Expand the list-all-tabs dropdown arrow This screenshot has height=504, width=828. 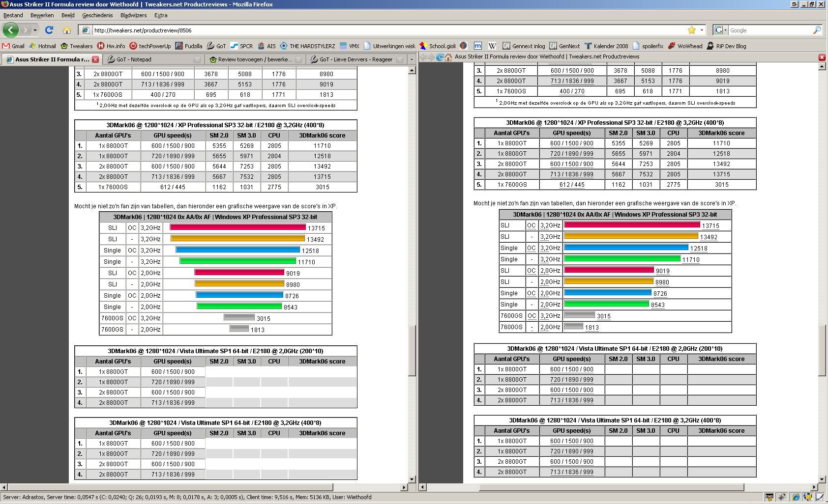[412, 59]
